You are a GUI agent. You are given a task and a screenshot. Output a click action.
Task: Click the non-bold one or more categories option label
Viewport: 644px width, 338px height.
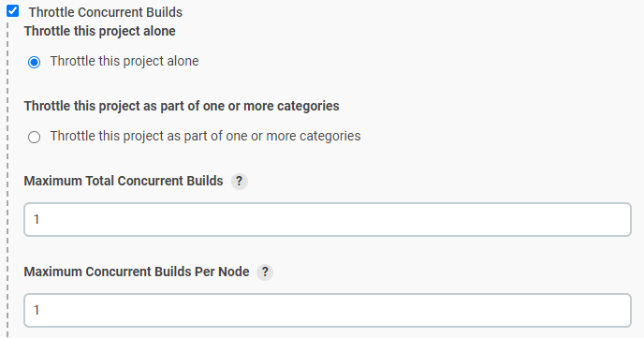pos(205,136)
